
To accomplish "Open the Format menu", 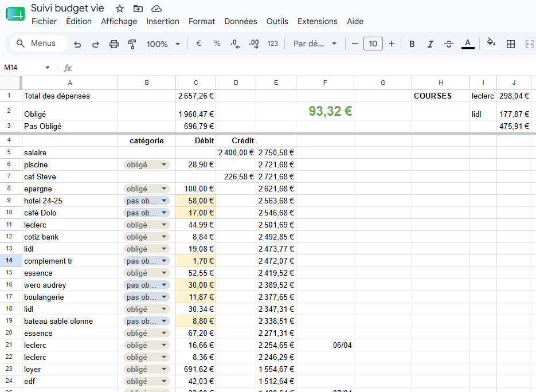I will 202,21.
